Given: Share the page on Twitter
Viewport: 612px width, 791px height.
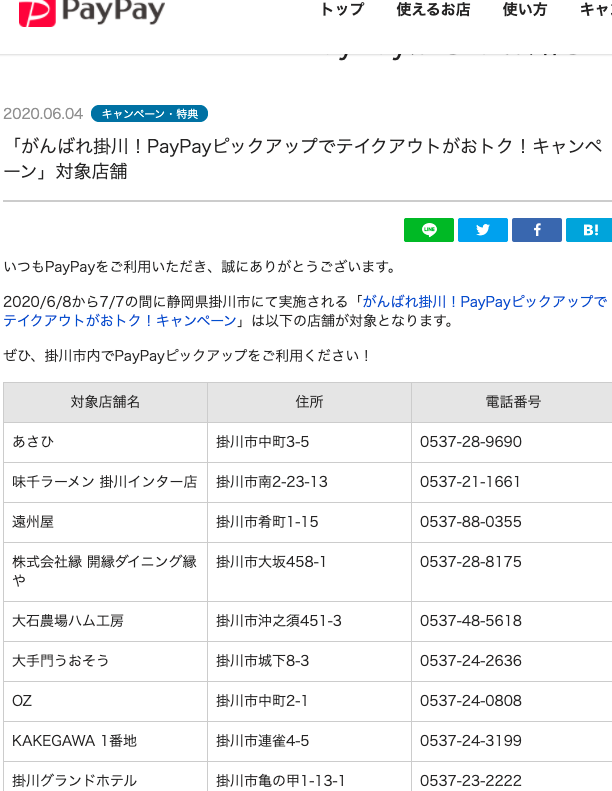Looking at the screenshot, I should [x=483, y=230].
